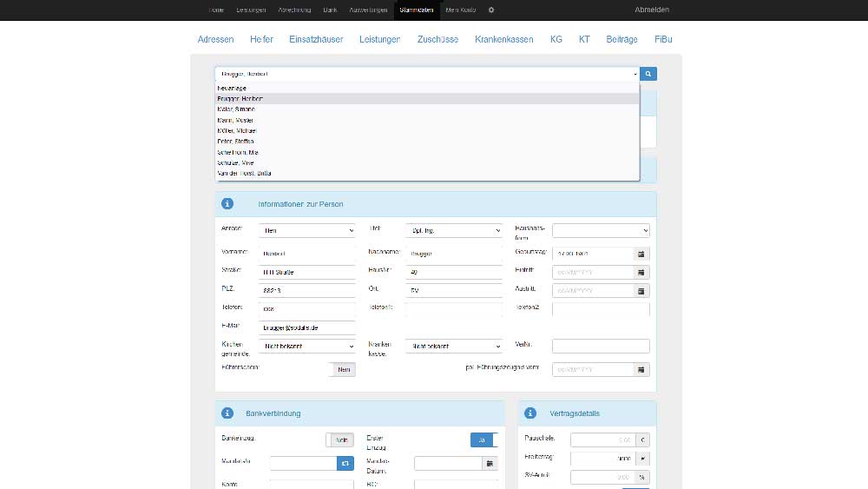
Task: Open the Krankenkasse dropdown
Action: pyautogui.click(x=454, y=346)
